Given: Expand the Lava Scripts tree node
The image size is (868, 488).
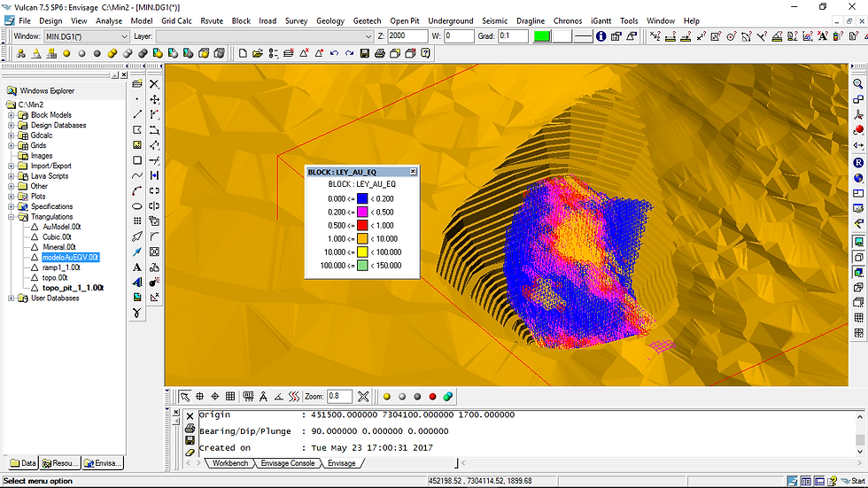Looking at the screenshot, I should point(11,176).
